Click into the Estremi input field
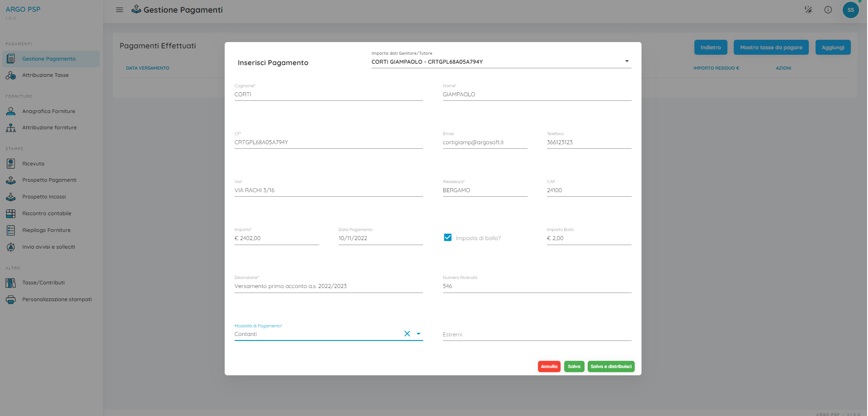The height and width of the screenshot is (416, 868). 537,335
